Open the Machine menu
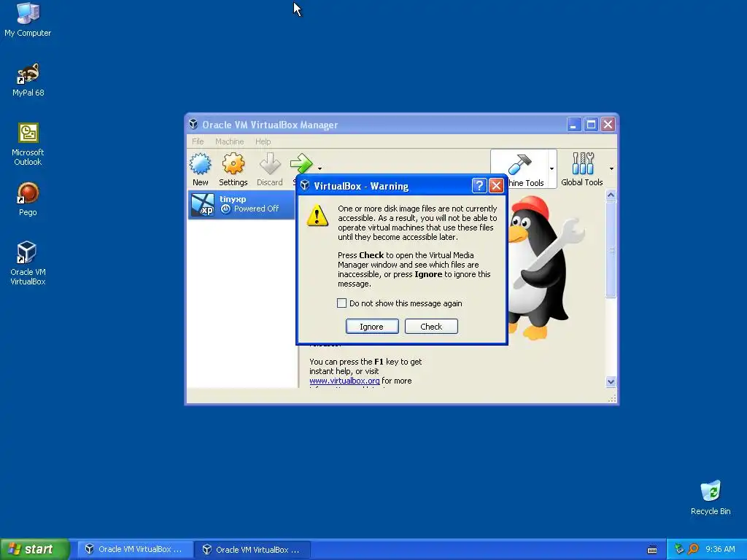This screenshot has height=560, width=747. pyautogui.click(x=229, y=141)
